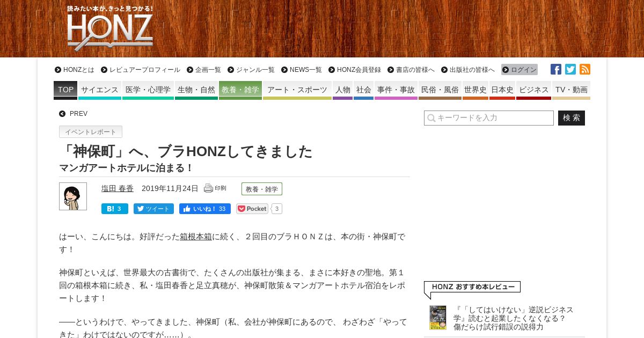Select the アート・スポーツ tab
This screenshot has height=338, width=644.
click(x=297, y=90)
